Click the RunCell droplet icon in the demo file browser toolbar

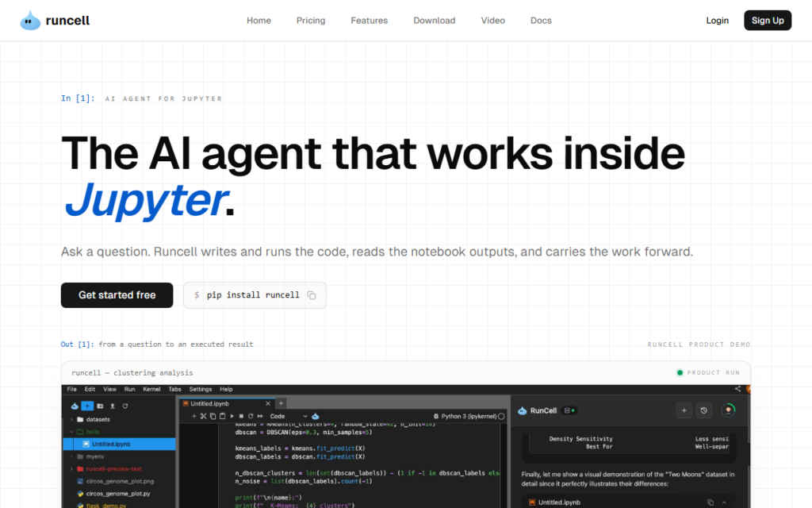point(75,406)
